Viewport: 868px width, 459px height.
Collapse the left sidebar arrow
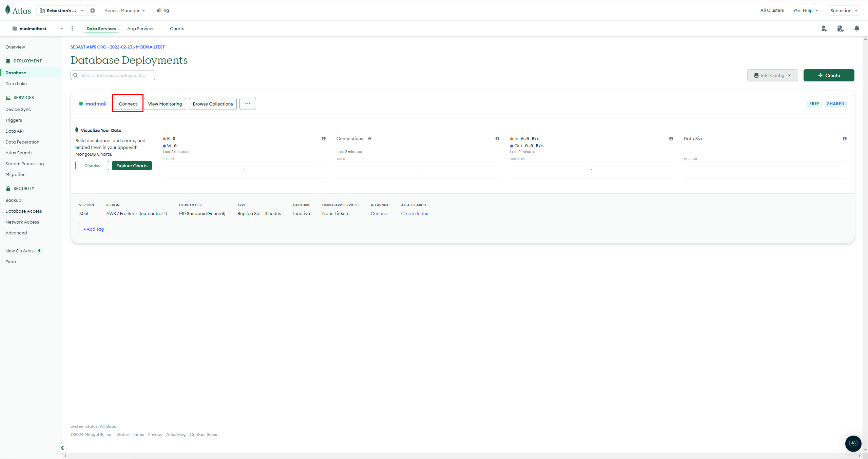tap(62, 448)
